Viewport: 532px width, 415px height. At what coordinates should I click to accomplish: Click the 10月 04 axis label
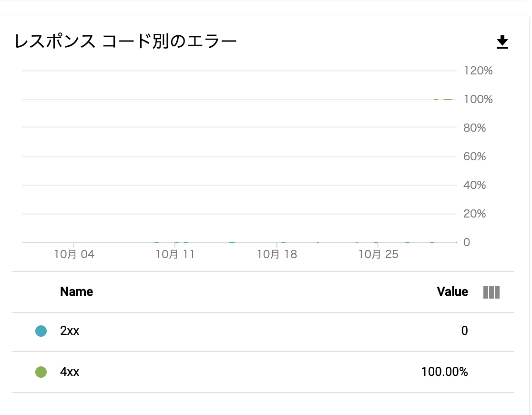click(74, 254)
